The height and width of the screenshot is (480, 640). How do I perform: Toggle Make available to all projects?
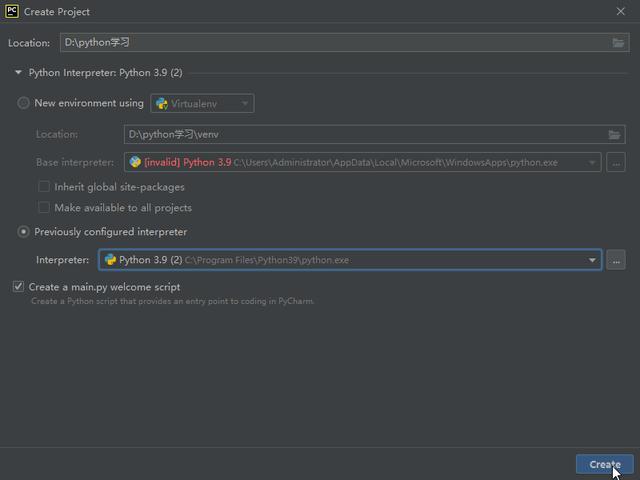(44, 208)
